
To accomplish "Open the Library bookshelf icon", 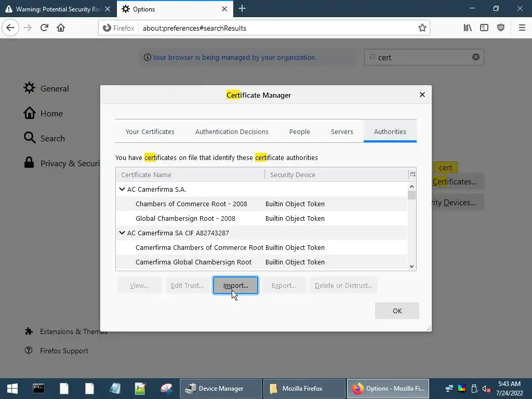I will click(x=468, y=28).
